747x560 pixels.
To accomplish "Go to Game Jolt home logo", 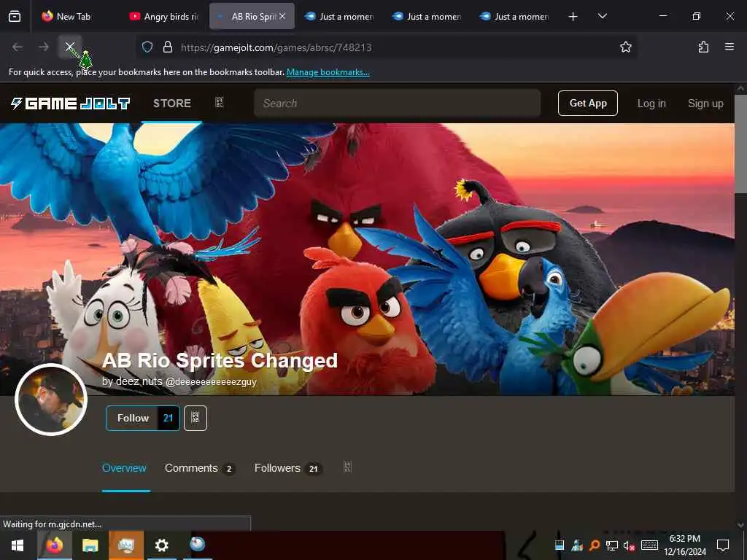I will click(71, 104).
